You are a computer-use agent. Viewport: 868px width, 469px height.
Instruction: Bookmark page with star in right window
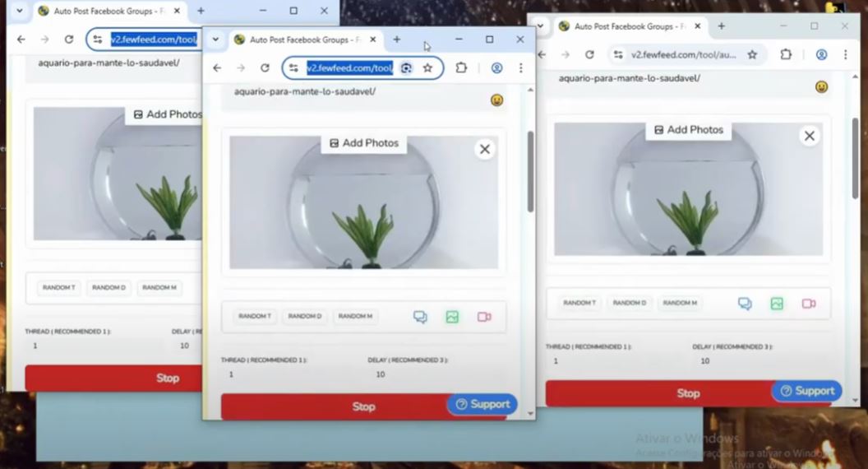[752, 54]
